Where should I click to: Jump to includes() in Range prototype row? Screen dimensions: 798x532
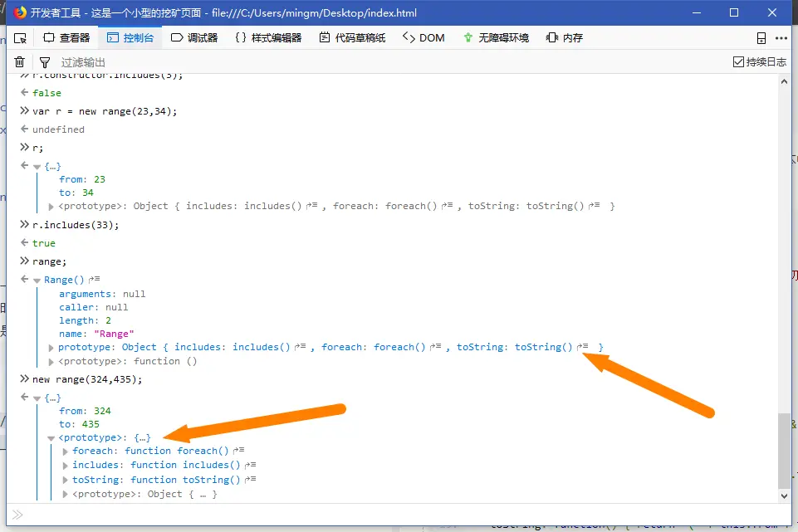(x=301, y=346)
